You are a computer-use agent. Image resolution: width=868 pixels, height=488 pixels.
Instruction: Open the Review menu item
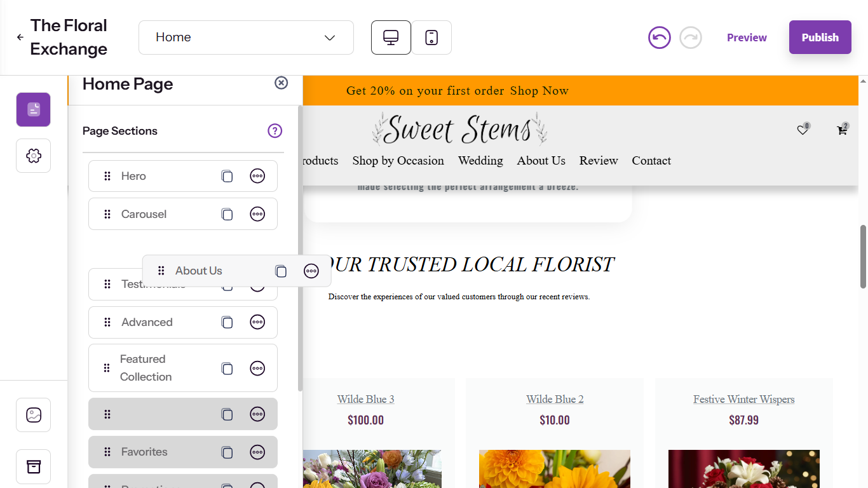pyautogui.click(x=599, y=161)
